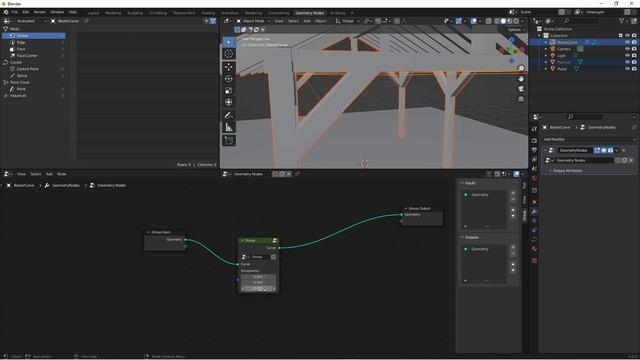
Task: Toggle GeometryNodes modifier render display button
Action: (610, 151)
